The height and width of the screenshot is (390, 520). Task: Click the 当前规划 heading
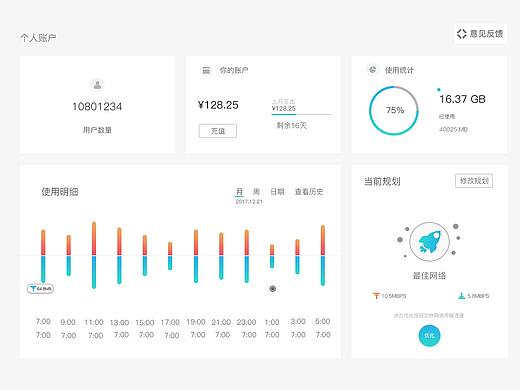[x=382, y=181]
